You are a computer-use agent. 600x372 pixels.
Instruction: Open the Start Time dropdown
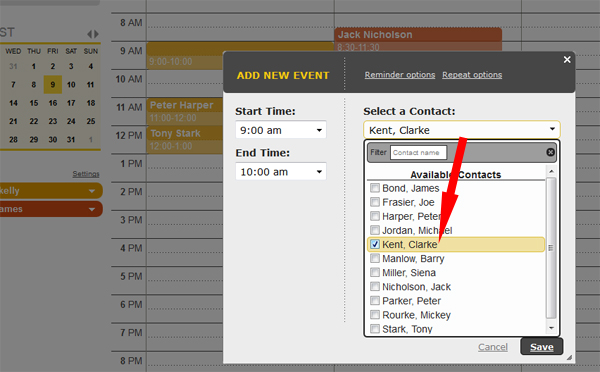pyautogui.click(x=281, y=130)
